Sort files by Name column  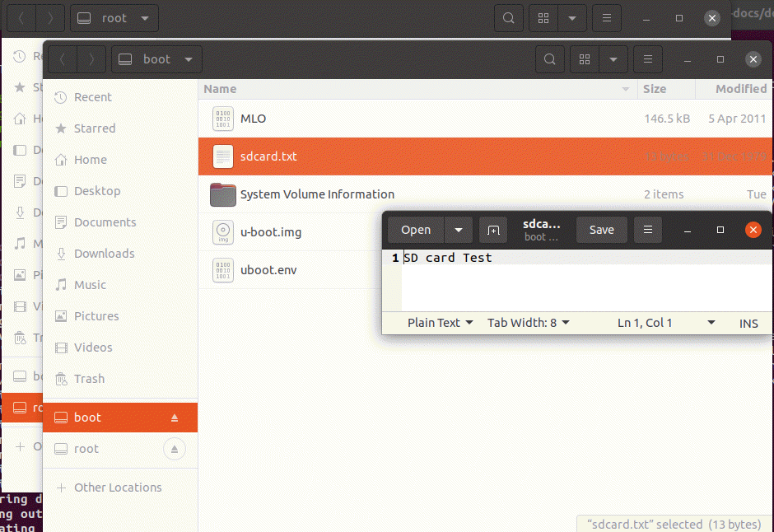tap(417, 89)
